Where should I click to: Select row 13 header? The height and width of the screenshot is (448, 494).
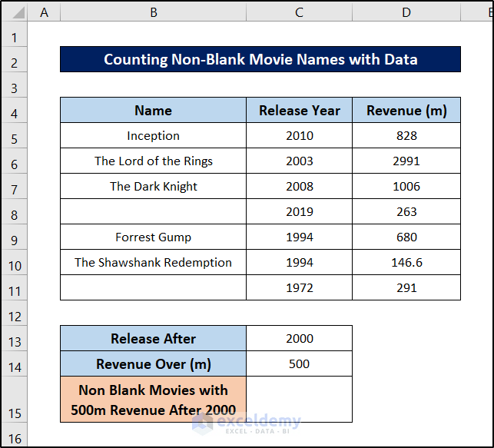(15, 338)
